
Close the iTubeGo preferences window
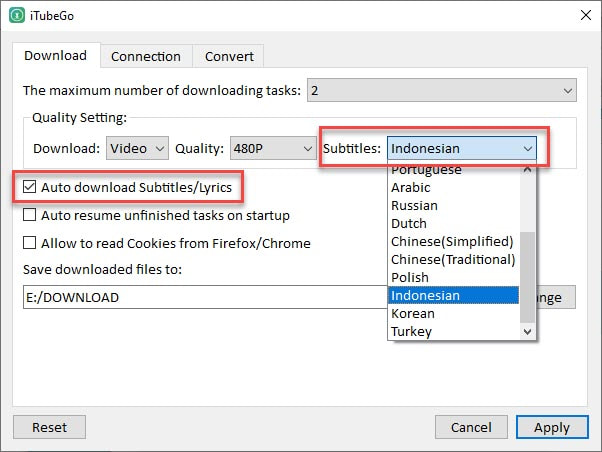[x=585, y=15]
